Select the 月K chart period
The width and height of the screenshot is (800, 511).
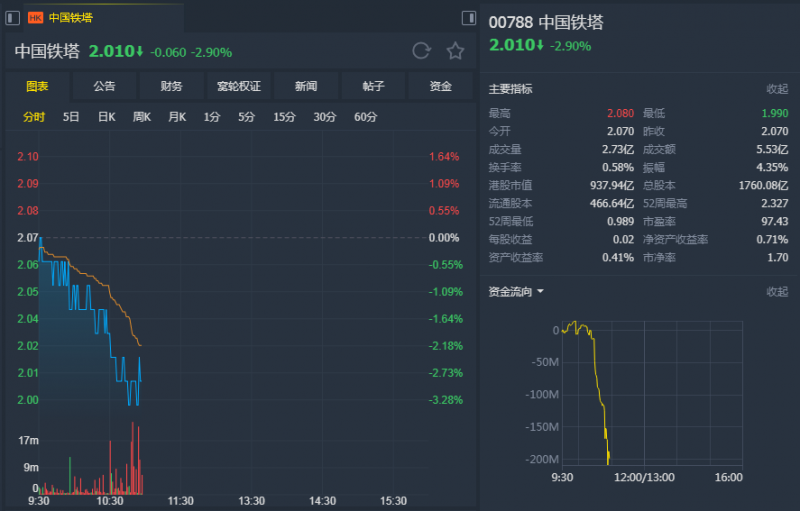pyautogui.click(x=177, y=117)
